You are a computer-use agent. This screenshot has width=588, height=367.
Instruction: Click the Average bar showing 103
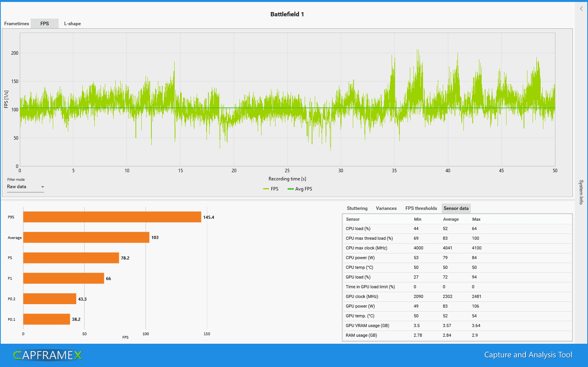coord(86,237)
